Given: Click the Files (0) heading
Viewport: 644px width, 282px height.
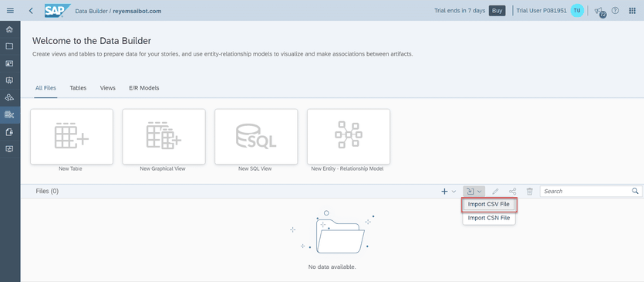Looking at the screenshot, I should click(47, 191).
